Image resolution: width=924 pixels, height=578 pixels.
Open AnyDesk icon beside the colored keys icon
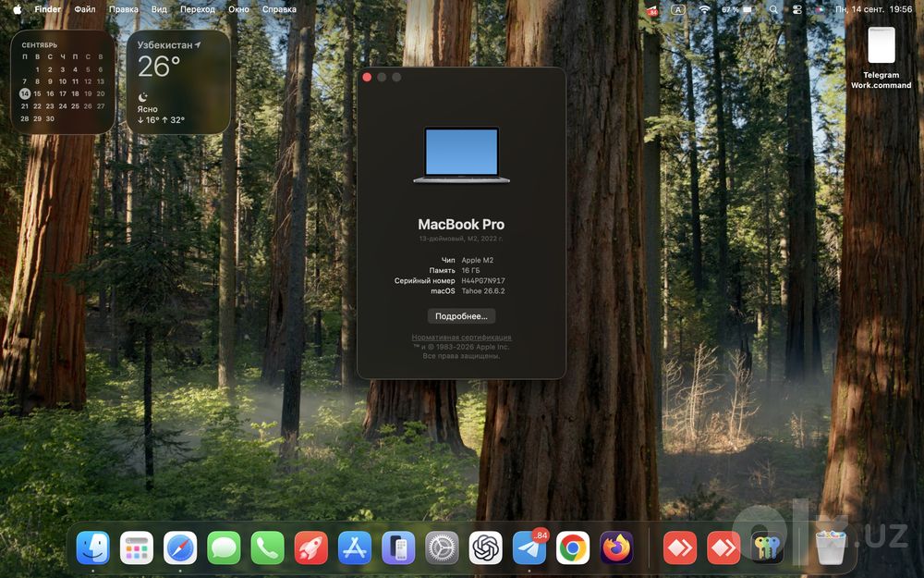(x=723, y=547)
